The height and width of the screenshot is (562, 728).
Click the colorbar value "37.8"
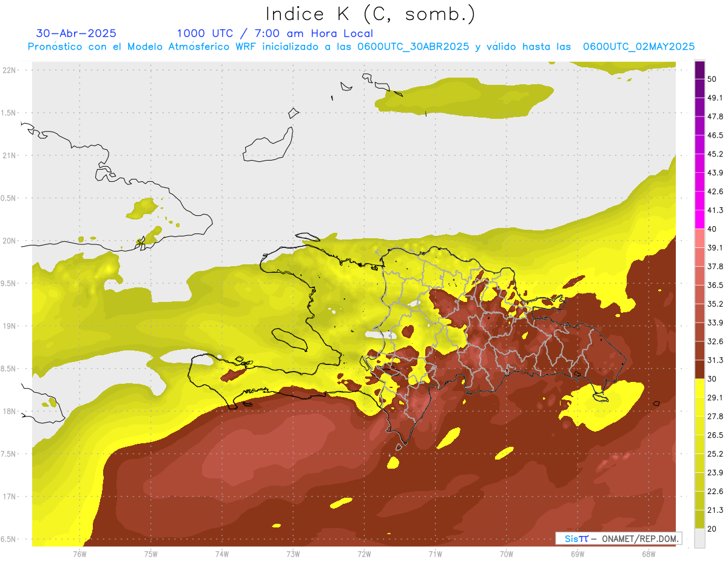point(716,267)
